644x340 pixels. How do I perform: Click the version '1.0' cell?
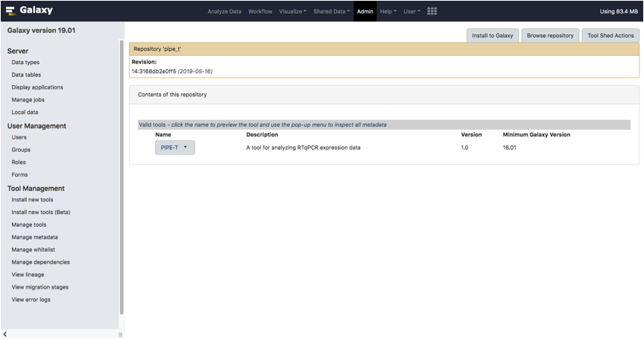(x=464, y=148)
